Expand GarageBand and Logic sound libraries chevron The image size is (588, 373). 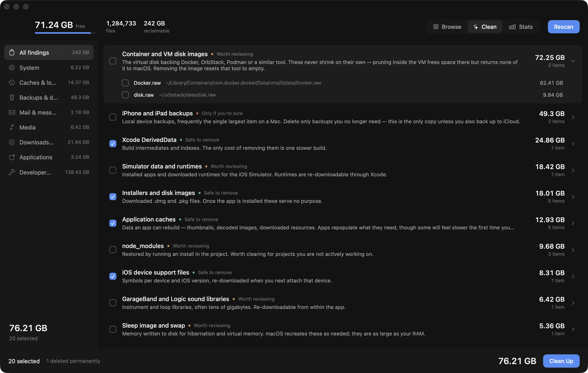click(x=573, y=303)
